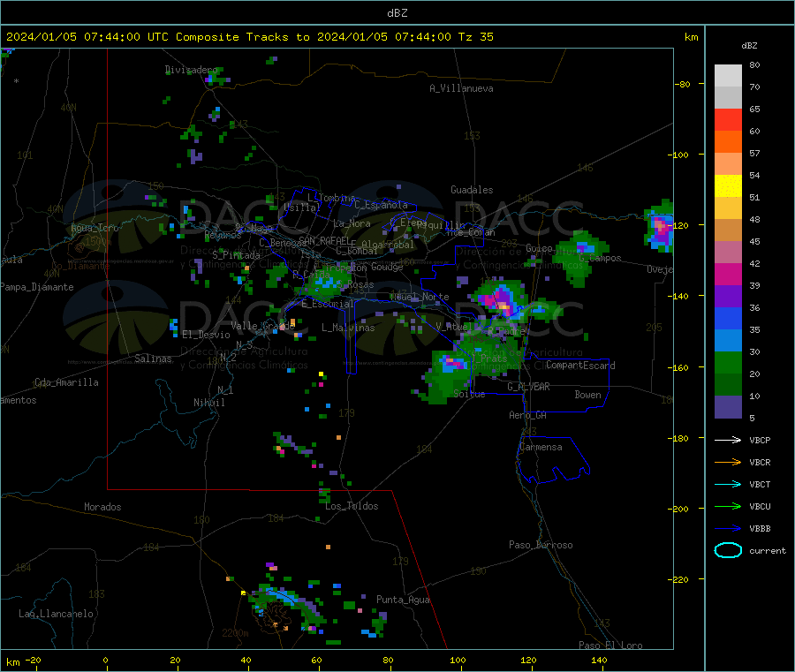Click the -220 km y-axis tick label
This screenshot has width=795, height=672.
pos(679,580)
